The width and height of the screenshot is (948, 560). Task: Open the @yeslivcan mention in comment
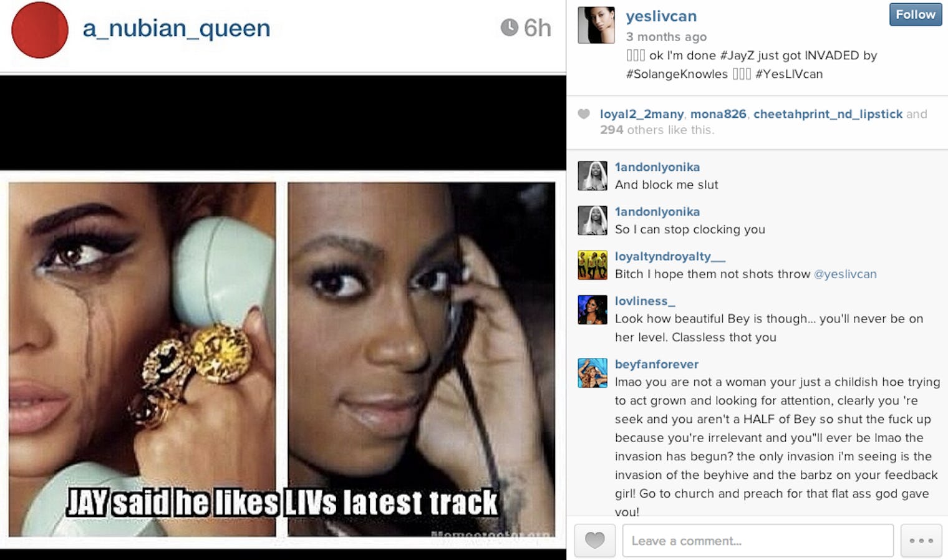[845, 274]
